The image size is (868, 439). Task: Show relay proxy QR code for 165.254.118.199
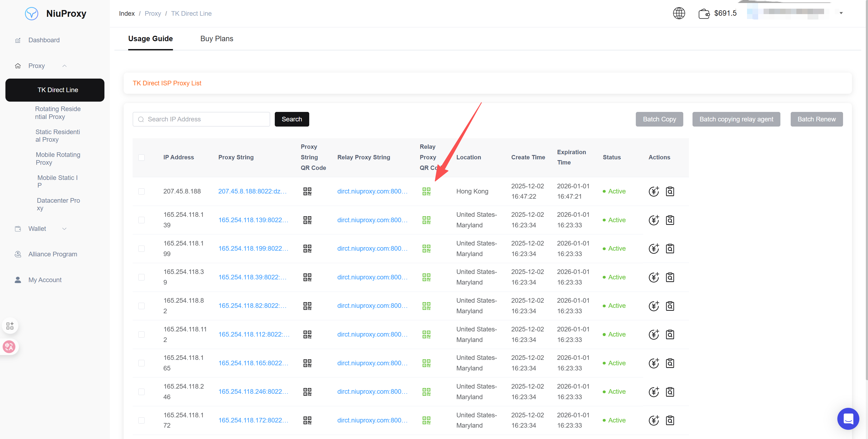tap(426, 248)
